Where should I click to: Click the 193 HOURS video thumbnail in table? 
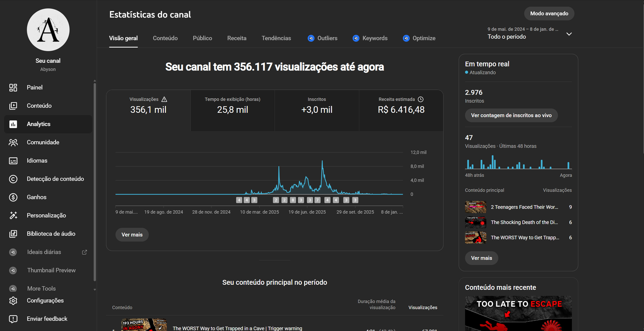click(x=144, y=325)
